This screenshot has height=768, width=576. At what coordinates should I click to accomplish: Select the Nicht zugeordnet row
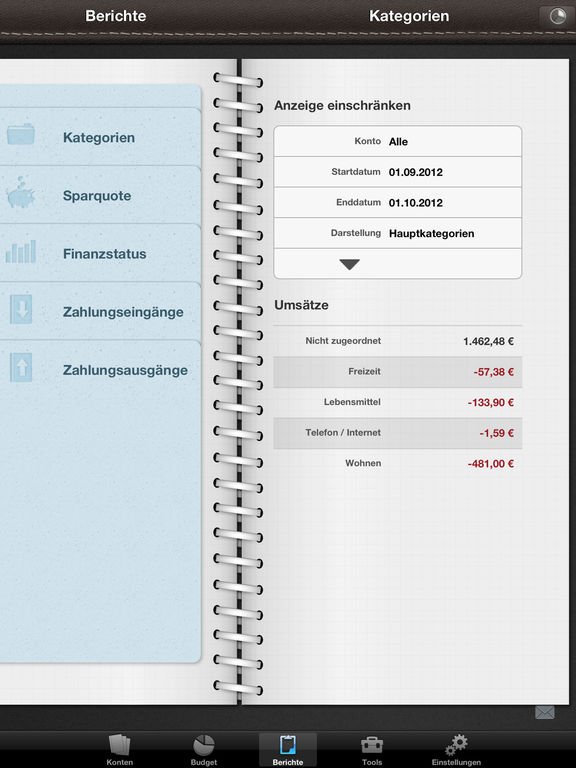[x=398, y=341]
